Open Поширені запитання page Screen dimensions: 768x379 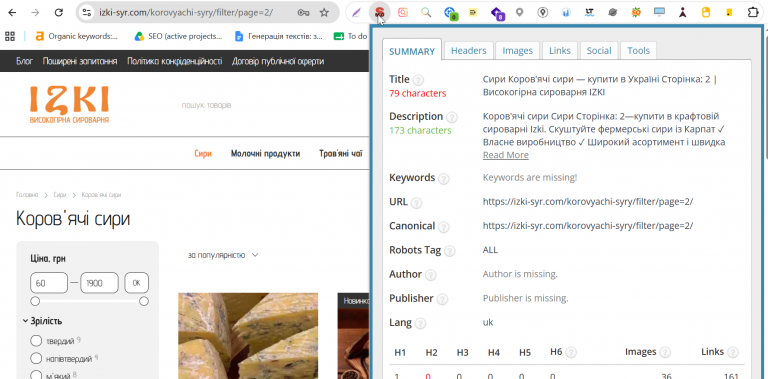click(x=80, y=62)
